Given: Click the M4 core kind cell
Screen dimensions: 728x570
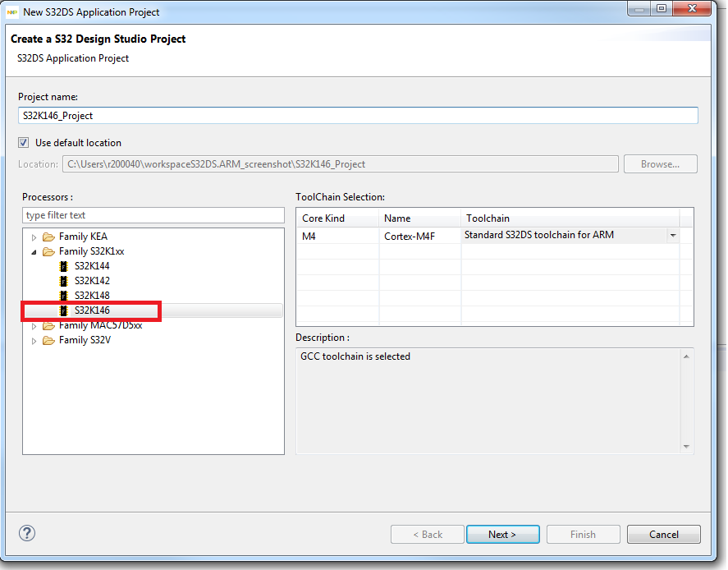Looking at the screenshot, I should coord(337,236).
